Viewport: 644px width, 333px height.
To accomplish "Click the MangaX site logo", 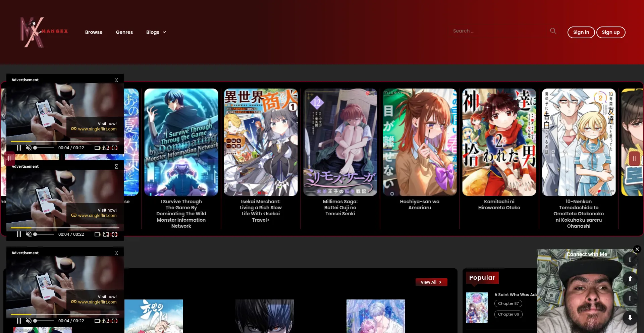I will [x=44, y=32].
